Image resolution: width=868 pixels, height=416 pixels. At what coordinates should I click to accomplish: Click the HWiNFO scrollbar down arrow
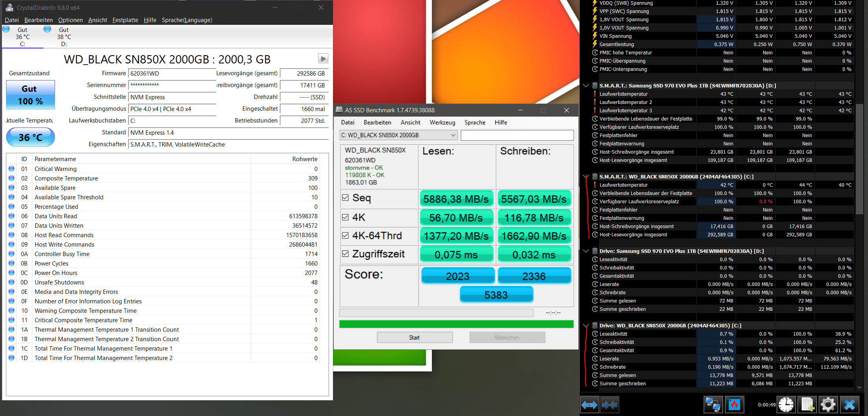(860, 388)
